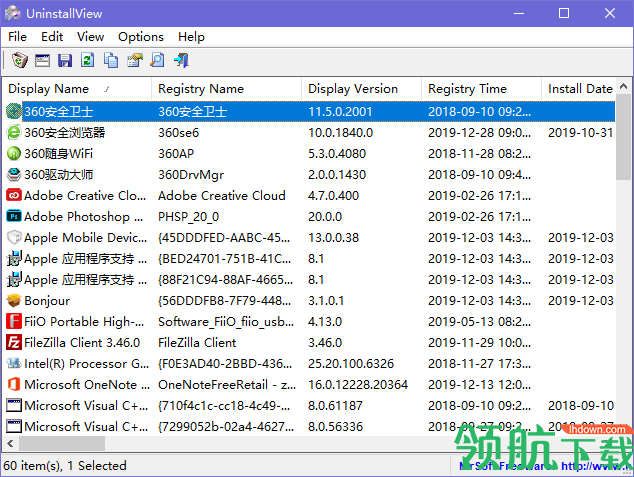
Task: Click the window-shaped toolbar icon
Action: pos(42,61)
